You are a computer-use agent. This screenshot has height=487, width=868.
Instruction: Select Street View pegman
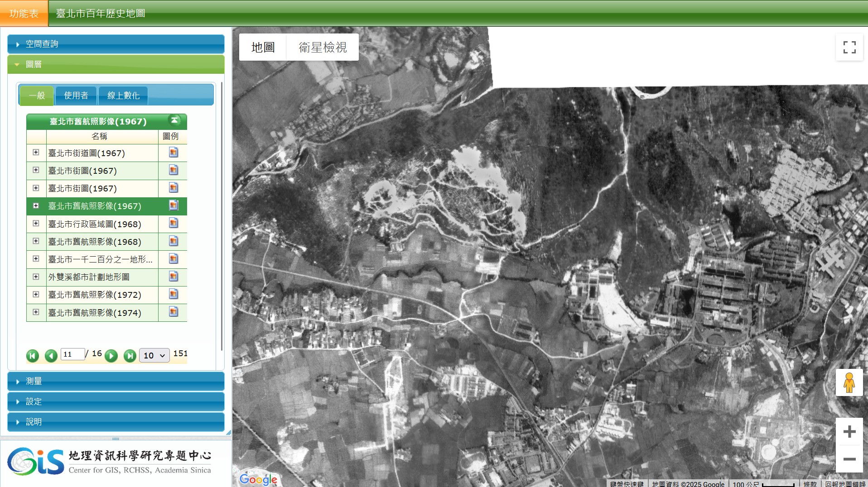[849, 382]
